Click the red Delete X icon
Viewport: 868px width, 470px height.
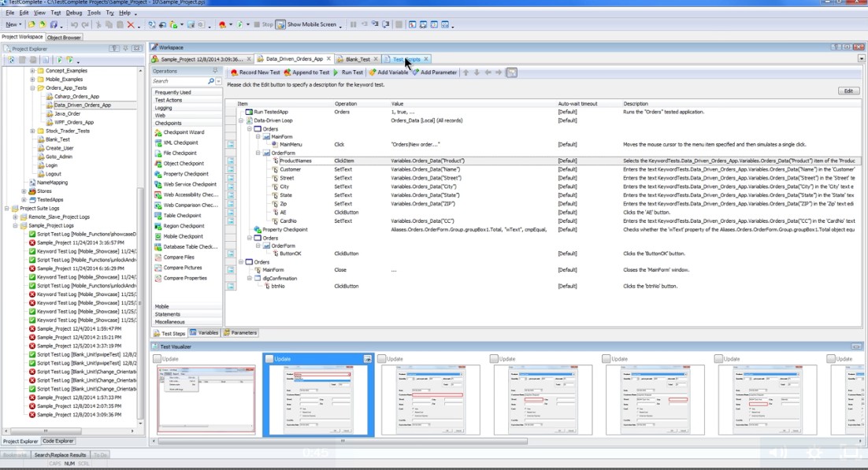click(x=131, y=25)
